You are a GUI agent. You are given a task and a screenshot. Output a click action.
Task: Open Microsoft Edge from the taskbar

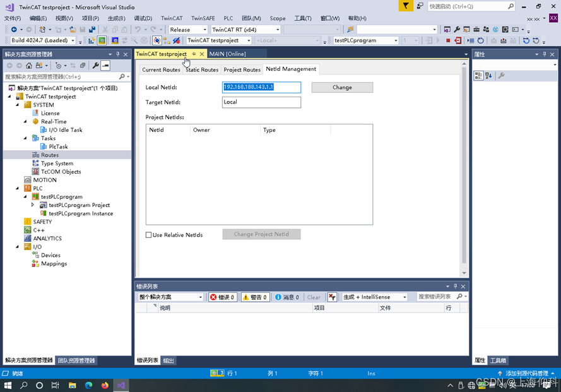pyautogui.click(x=88, y=385)
